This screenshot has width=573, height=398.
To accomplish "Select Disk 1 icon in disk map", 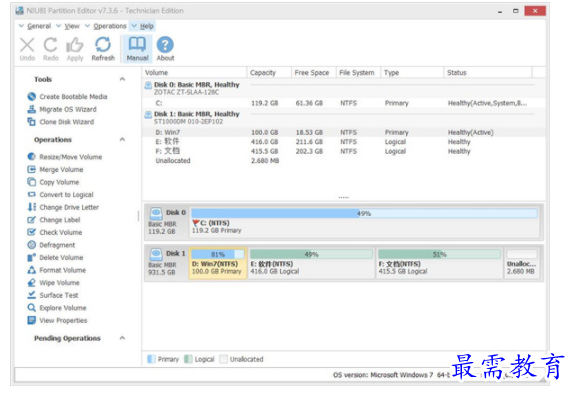I will click(x=156, y=254).
